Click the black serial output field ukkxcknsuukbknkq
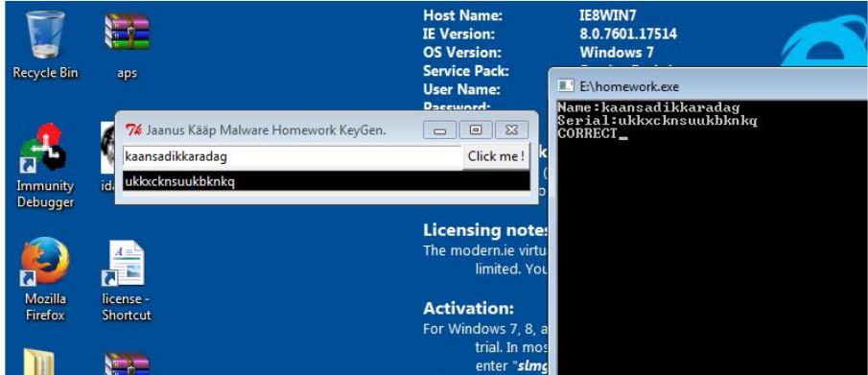868x375 pixels. coord(326,181)
